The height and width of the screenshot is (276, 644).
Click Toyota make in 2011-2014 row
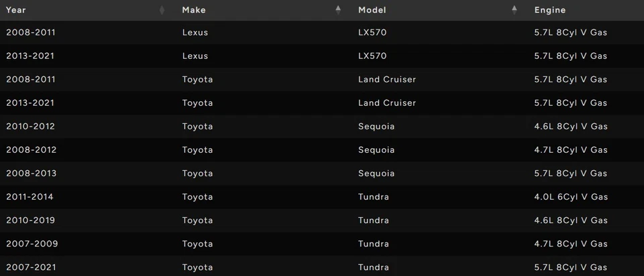pos(197,197)
